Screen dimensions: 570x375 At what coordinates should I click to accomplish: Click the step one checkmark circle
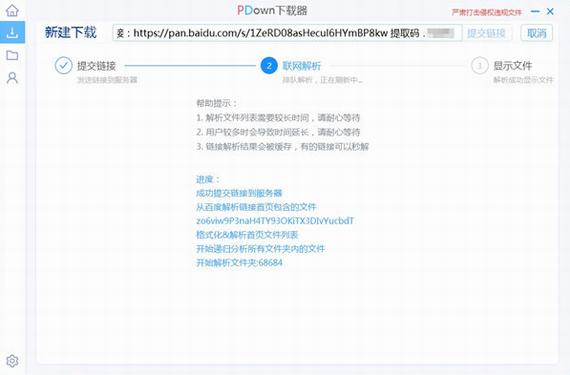(64, 66)
